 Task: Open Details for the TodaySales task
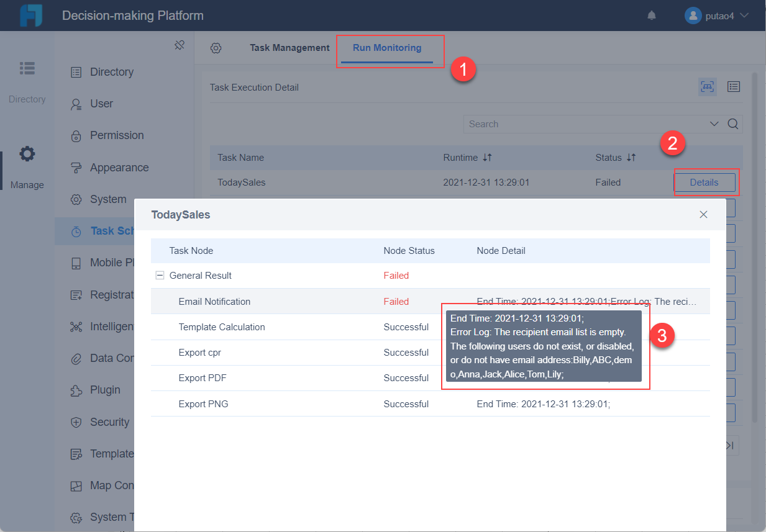[705, 182]
